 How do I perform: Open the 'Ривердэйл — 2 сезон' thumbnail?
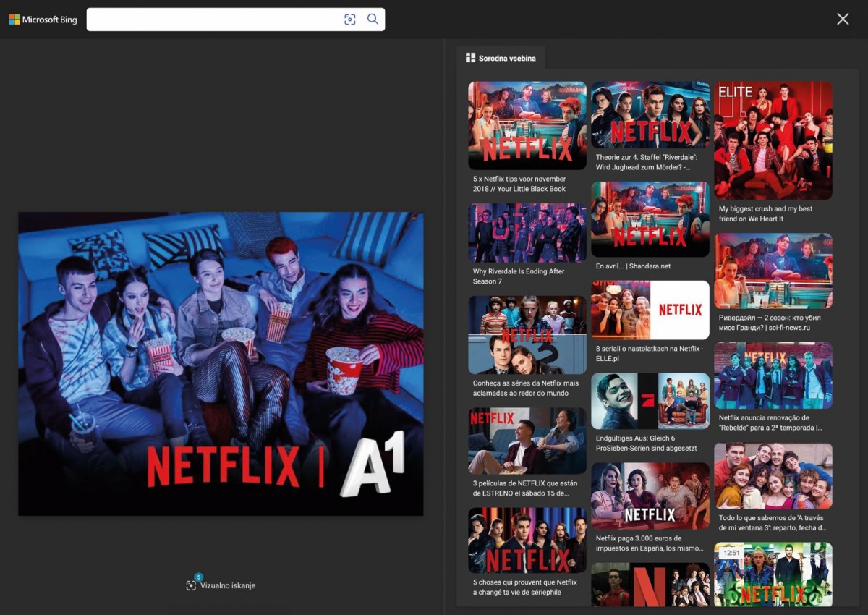(773, 271)
